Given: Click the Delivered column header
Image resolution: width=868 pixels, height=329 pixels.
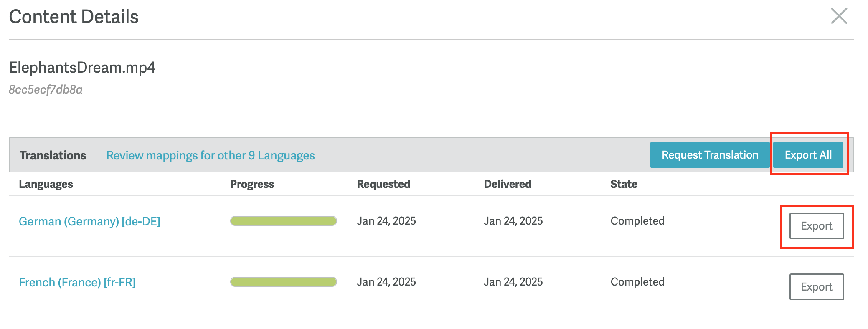Looking at the screenshot, I should tap(507, 184).
